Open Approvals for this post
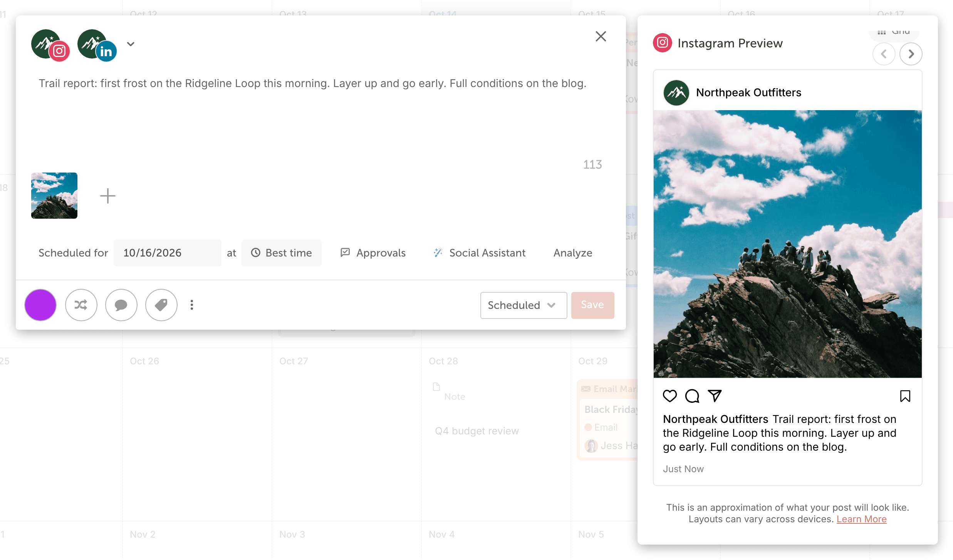953x560 pixels. click(373, 253)
